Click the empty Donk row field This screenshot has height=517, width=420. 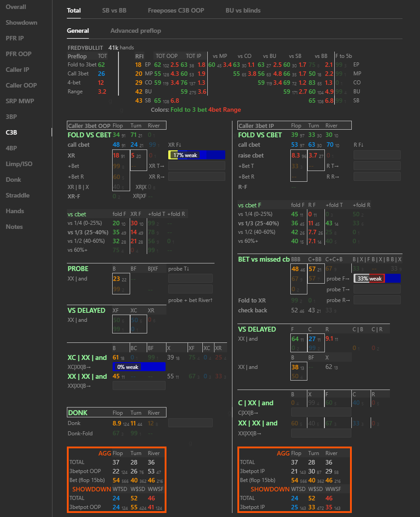coord(190,423)
